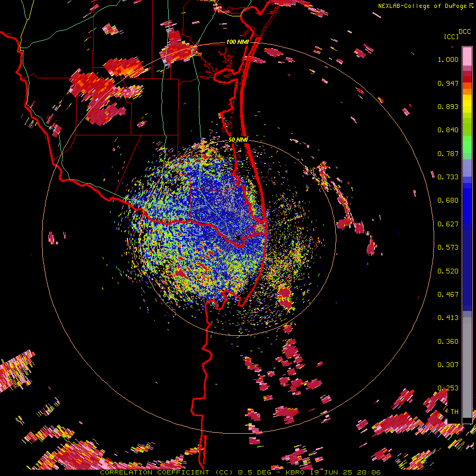476x476 pixels.
Task: Select the 0.360 scale value
Action: [x=448, y=342]
